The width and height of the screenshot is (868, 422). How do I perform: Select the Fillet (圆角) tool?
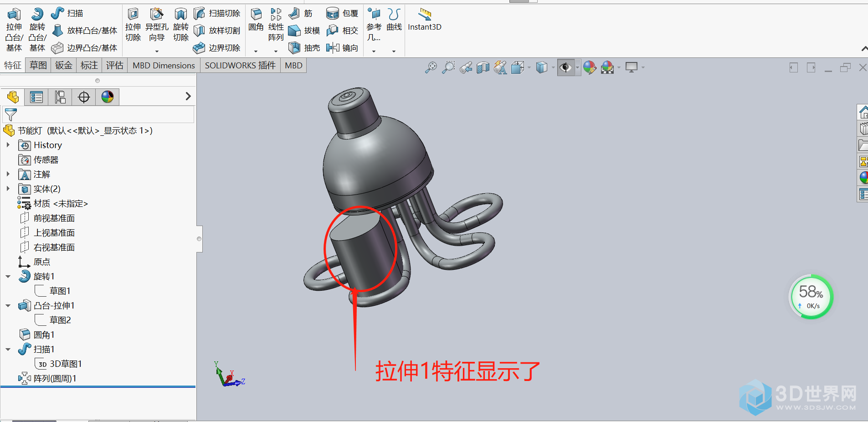(256, 20)
